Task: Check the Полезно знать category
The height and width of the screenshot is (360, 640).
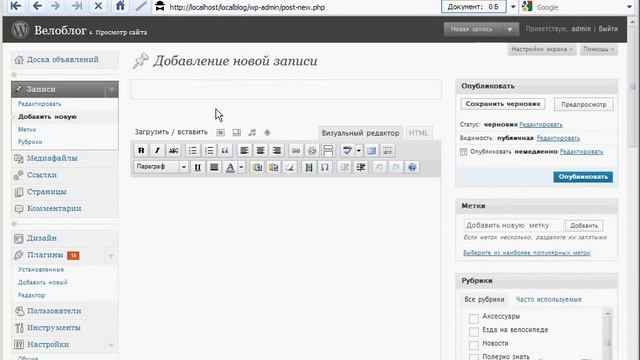Action: [x=473, y=357]
